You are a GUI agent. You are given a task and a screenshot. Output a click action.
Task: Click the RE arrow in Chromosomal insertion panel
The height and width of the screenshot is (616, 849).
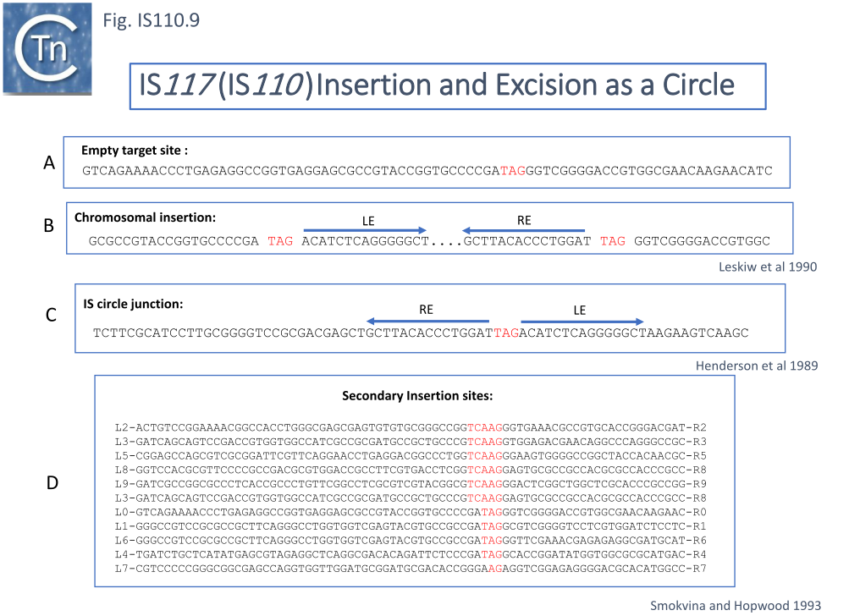tap(523, 230)
